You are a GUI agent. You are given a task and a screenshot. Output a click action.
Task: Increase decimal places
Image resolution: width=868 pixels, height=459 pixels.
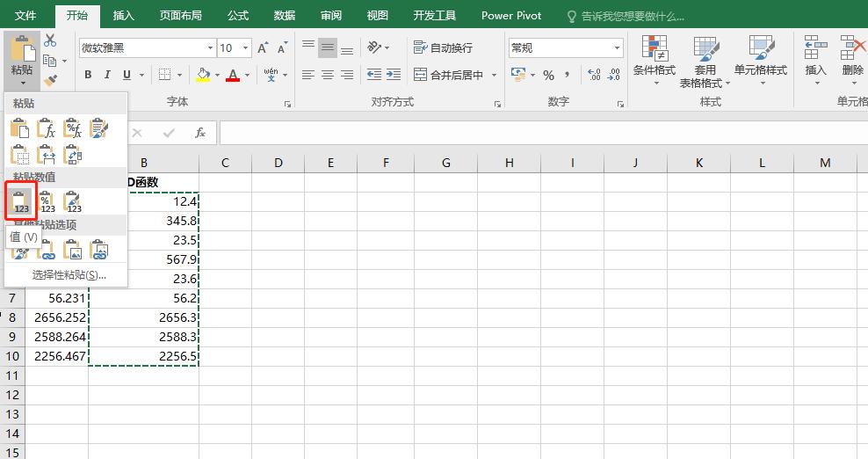click(x=595, y=75)
